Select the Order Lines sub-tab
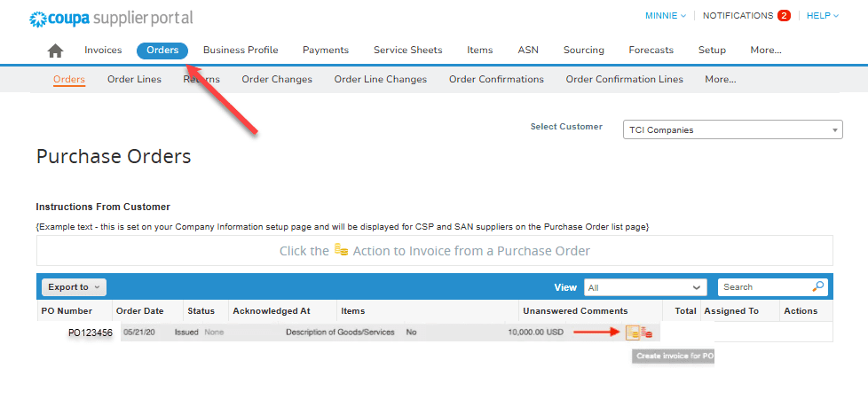The image size is (868, 407). [x=134, y=79]
